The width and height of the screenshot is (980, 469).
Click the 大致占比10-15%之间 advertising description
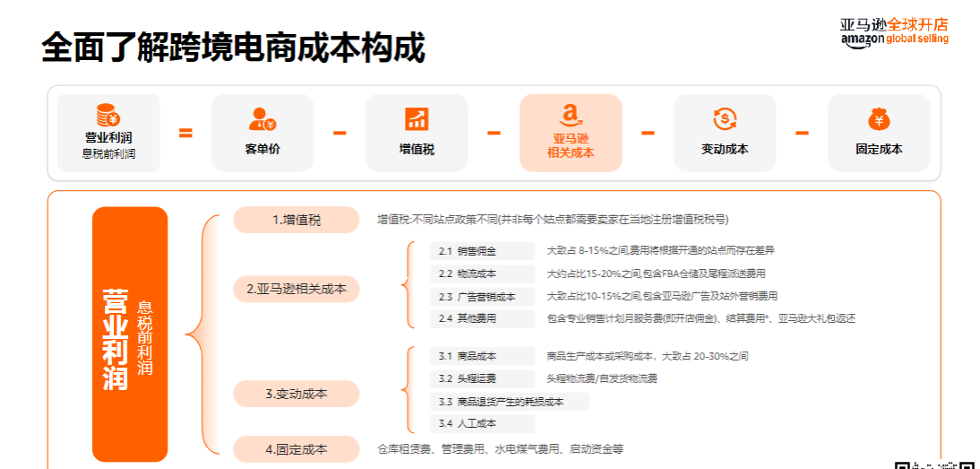pyautogui.click(x=662, y=296)
